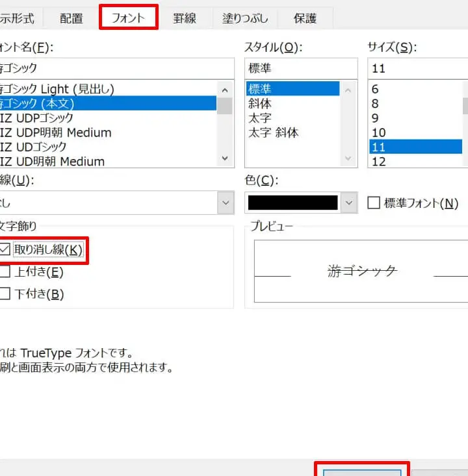This screenshot has height=476, width=468.
Task: Uncheck 取り消し線 strikethrough checkbox
Action: click(5, 249)
